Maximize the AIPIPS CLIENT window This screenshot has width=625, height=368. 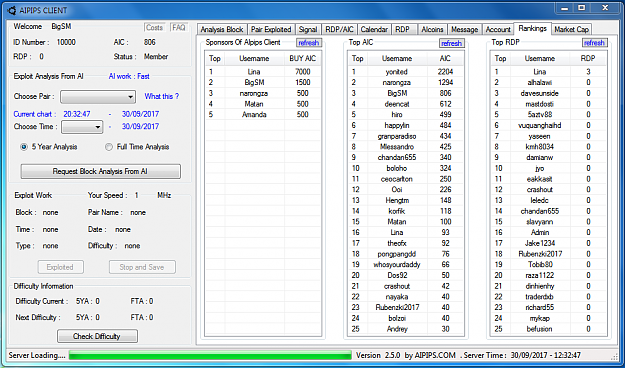pyautogui.click(x=582, y=8)
